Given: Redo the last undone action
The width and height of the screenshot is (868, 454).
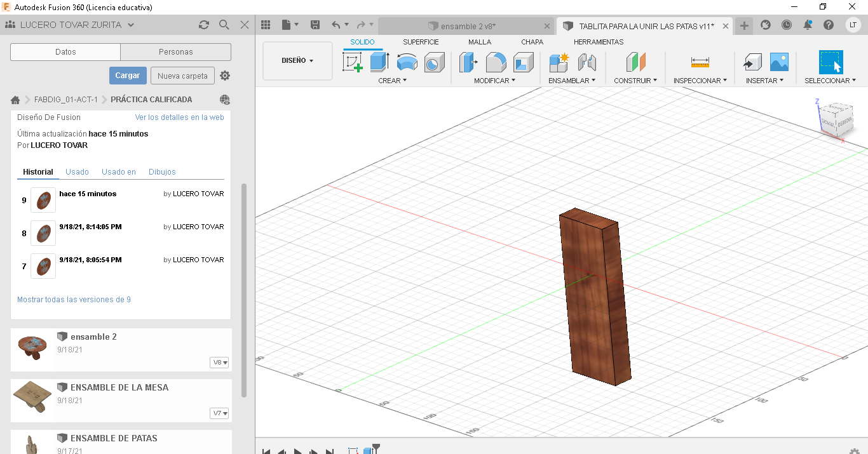Looking at the screenshot, I should pyautogui.click(x=361, y=25).
